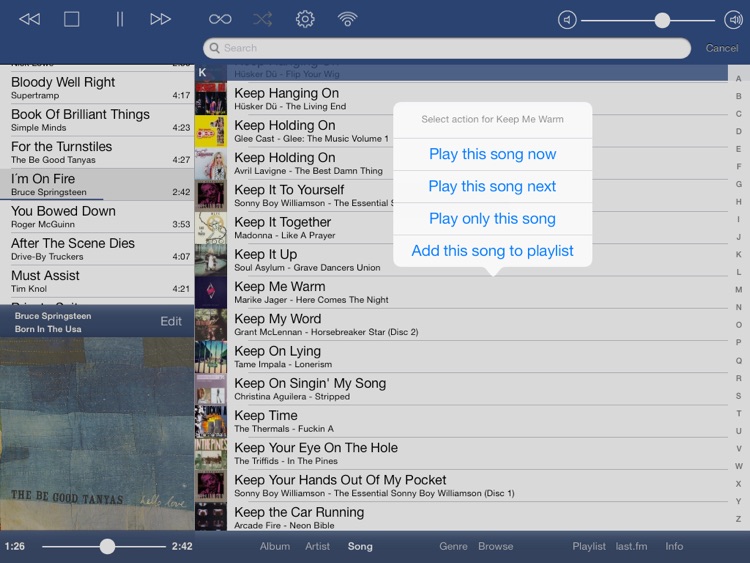Screen dimensions: 750x563
Task: Stop playback with the square icon
Action: [x=71, y=19]
